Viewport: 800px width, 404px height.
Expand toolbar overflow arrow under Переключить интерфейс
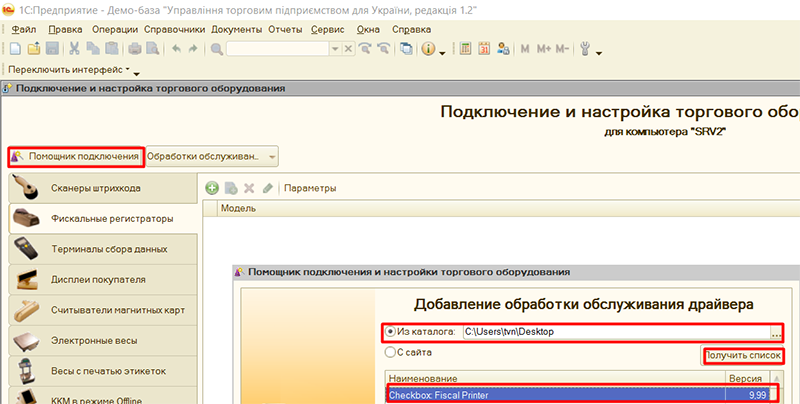[136, 73]
